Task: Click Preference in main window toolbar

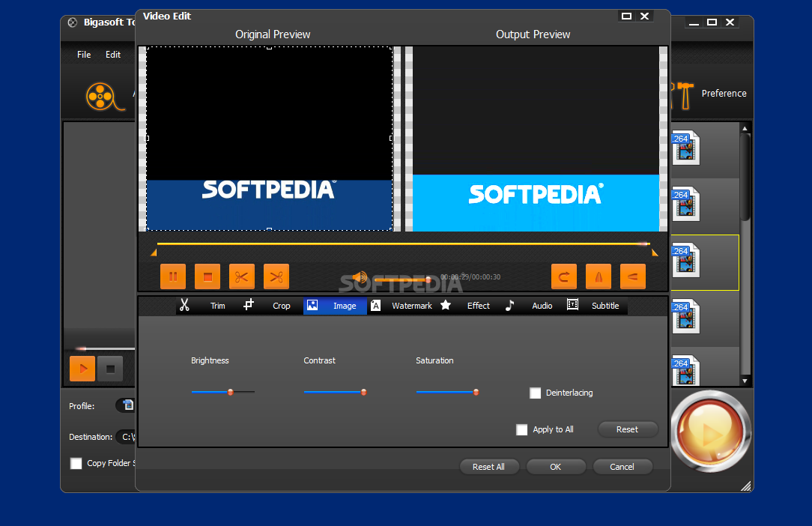Action: (x=724, y=93)
